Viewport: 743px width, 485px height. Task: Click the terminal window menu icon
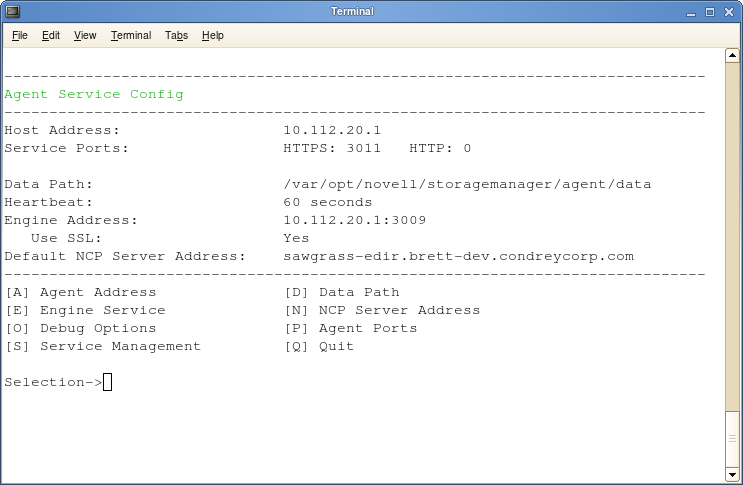[x=12, y=12]
